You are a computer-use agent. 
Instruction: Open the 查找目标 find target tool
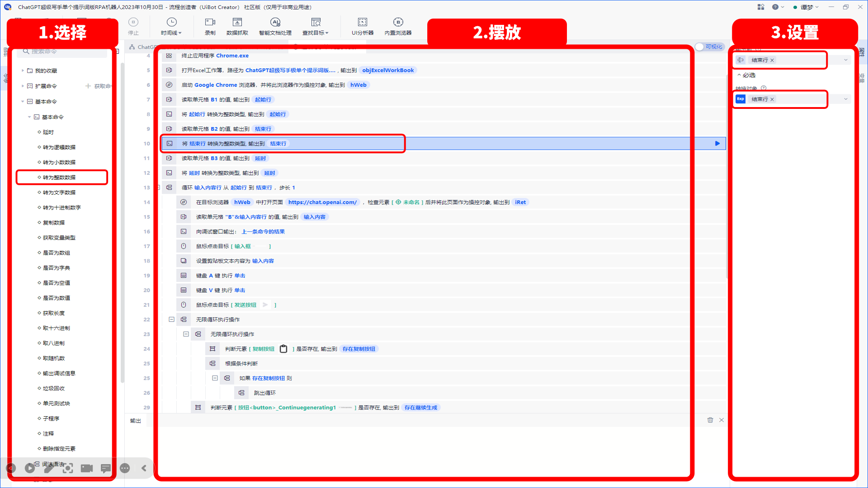[x=316, y=26]
